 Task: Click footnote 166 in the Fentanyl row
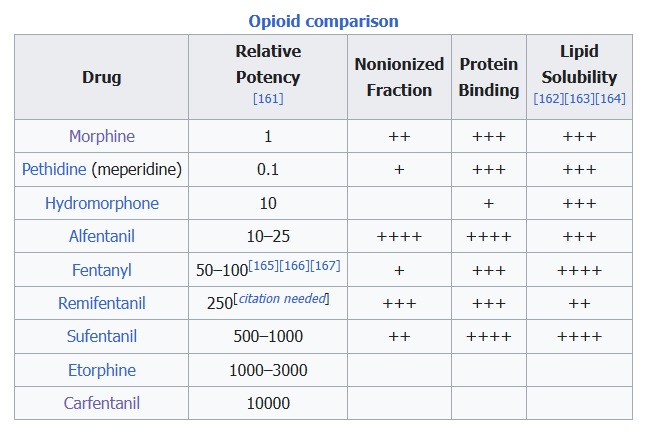[x=294, y=265]
